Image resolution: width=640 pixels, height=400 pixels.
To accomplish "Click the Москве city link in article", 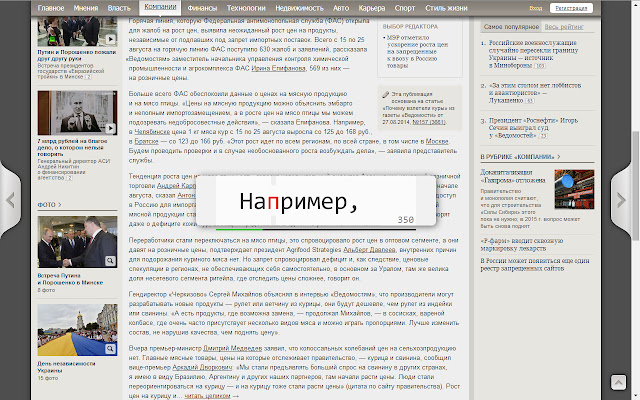I will click(437, 141).
